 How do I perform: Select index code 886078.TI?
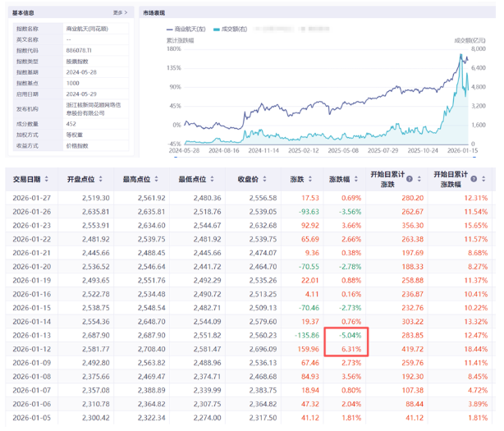coord(79,50)
